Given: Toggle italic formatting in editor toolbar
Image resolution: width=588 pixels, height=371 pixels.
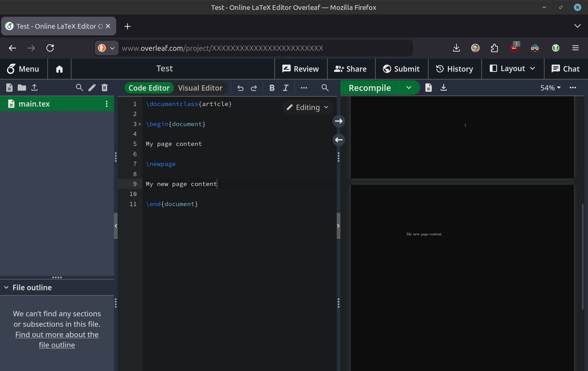Looking at the screenshot, I should pyautogui.click(x=286, y=88).
